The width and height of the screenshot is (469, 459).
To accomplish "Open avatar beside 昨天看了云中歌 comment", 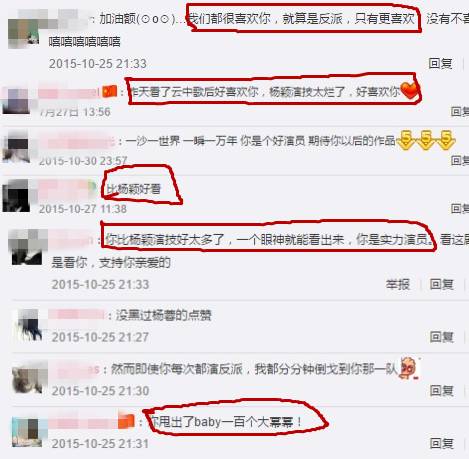I will [x=16, y=101].
